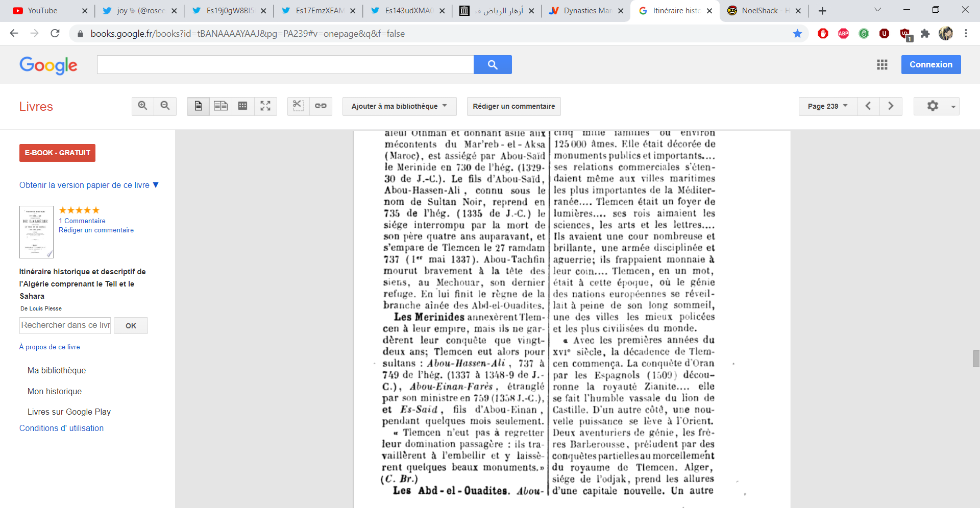
Task: Close the YouTube tab
Action: (85, 11)
